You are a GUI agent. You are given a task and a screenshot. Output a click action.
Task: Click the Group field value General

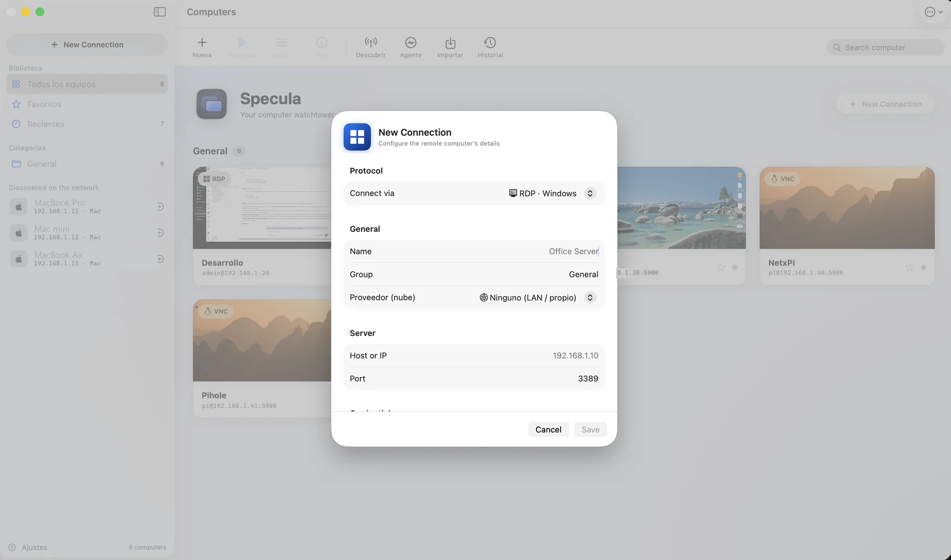pos(583,274)
